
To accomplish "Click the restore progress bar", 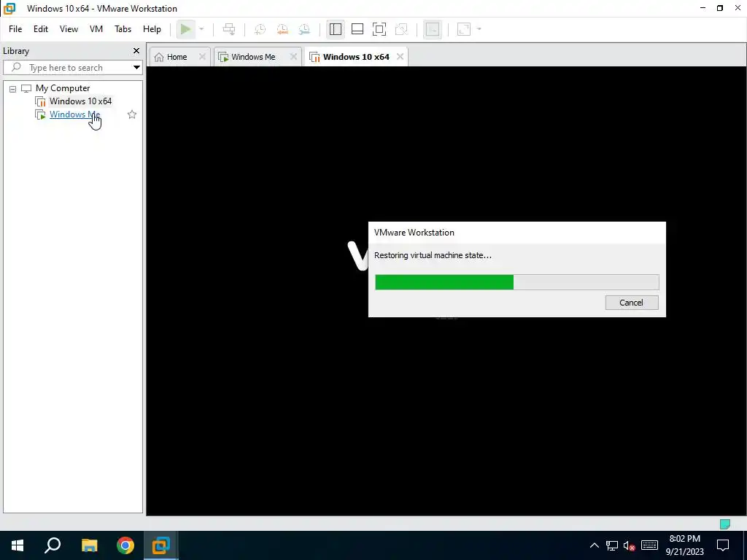I will pyautogui.click(x=517, y=282).
